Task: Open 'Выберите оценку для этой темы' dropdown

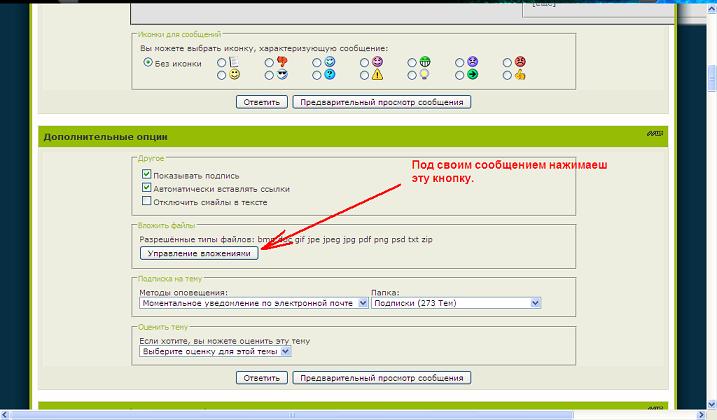Action: click(215, 351)
